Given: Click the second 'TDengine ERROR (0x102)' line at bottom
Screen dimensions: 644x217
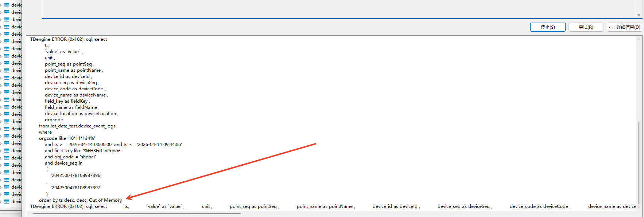Looking at the screenshot, I should [x=69, y=206].
